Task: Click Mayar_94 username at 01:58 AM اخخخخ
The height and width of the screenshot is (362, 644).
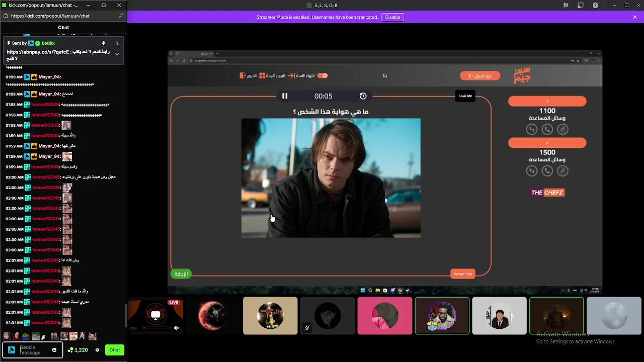Action: (49, 94)
